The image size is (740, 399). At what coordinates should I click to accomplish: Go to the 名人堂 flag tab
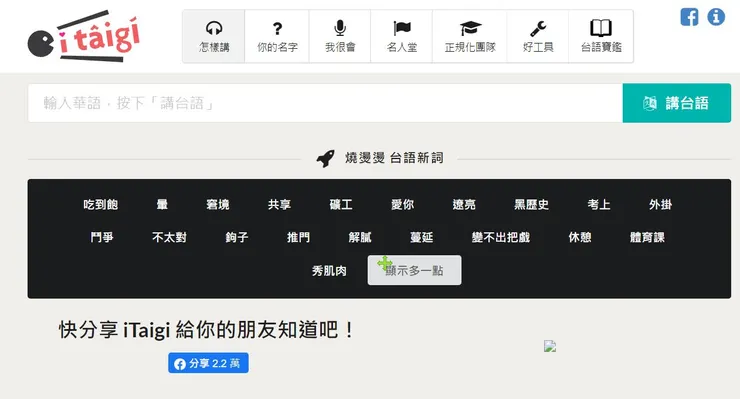(402, 36)
